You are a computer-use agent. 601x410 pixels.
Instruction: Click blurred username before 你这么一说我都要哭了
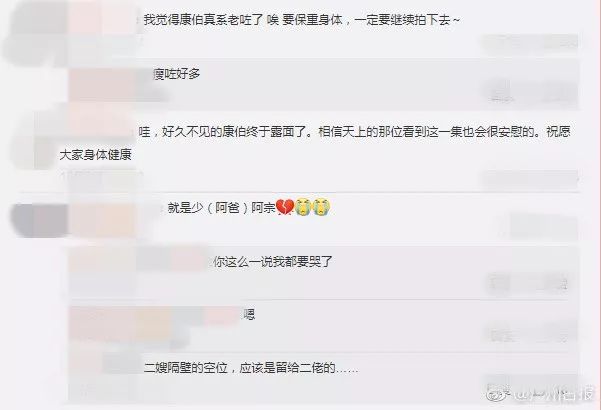pyautogui.click(x=138, y=261)
